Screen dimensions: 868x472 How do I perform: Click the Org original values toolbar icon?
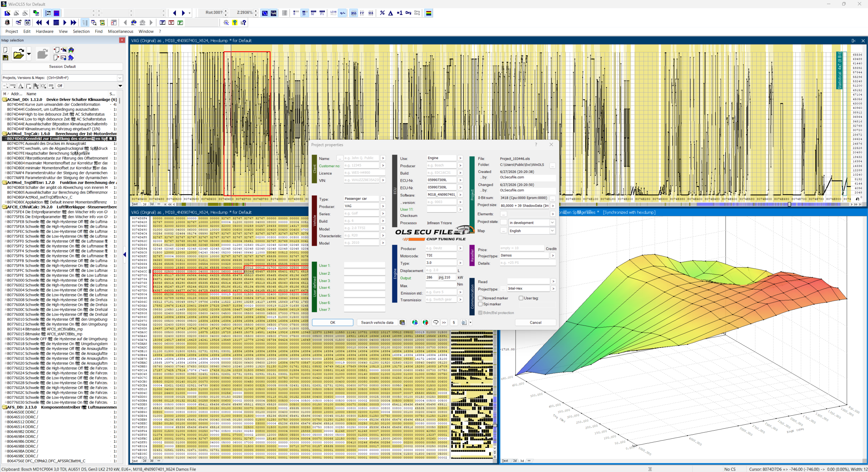coord(408,13)
